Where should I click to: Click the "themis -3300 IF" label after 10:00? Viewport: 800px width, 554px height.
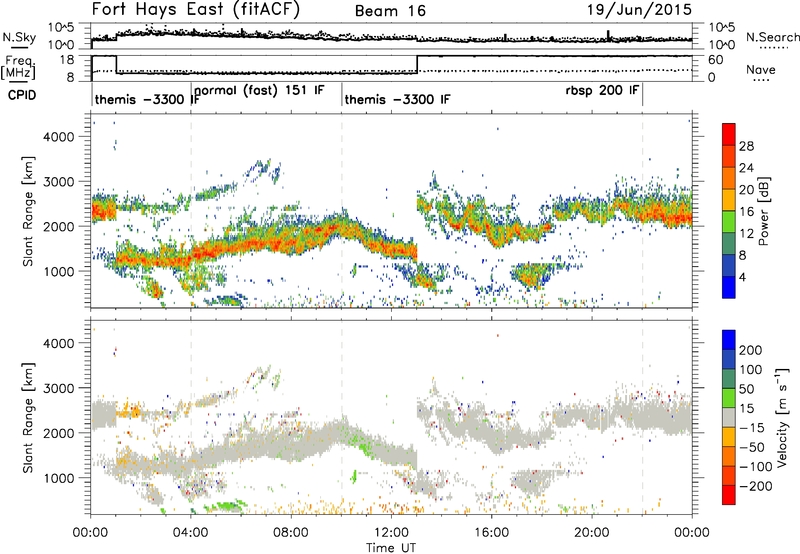tap(397, 99)
